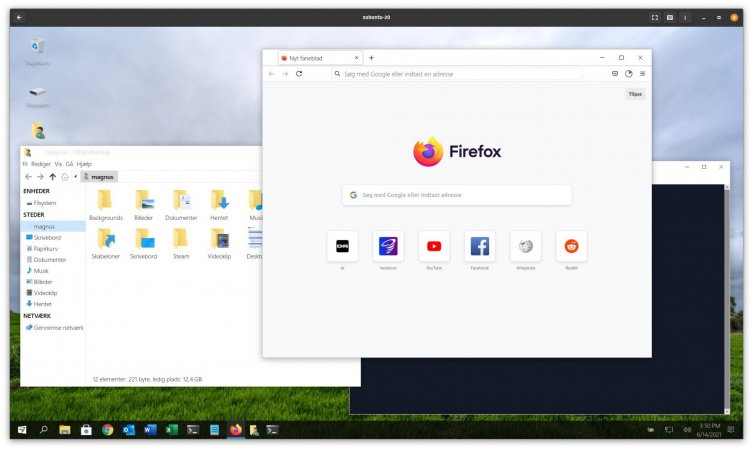Select the Dokumenter folder in file view
The width and height of the screenshot is (753, 450).
[x=181, y=205]
